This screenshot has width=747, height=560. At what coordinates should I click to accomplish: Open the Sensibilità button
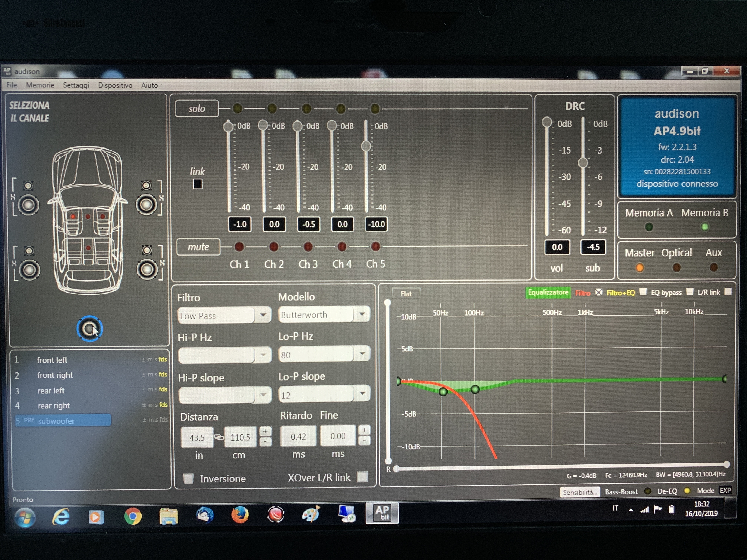click(x=580, y=492)
